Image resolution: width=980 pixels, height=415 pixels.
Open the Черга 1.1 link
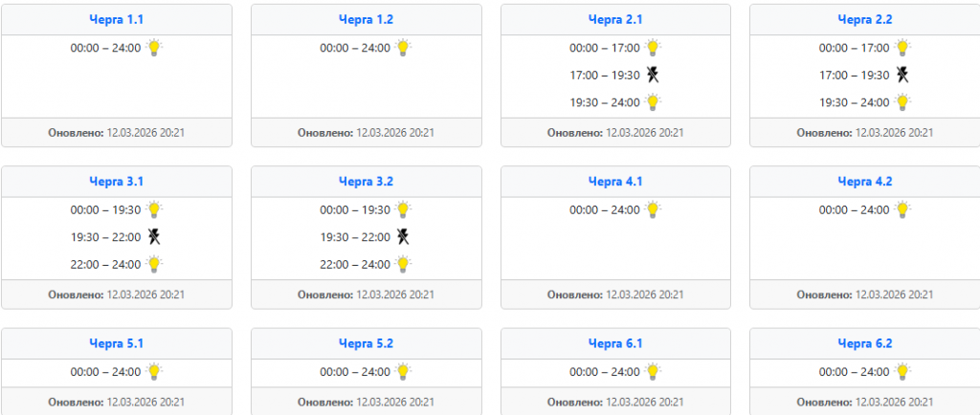point(117,19)
